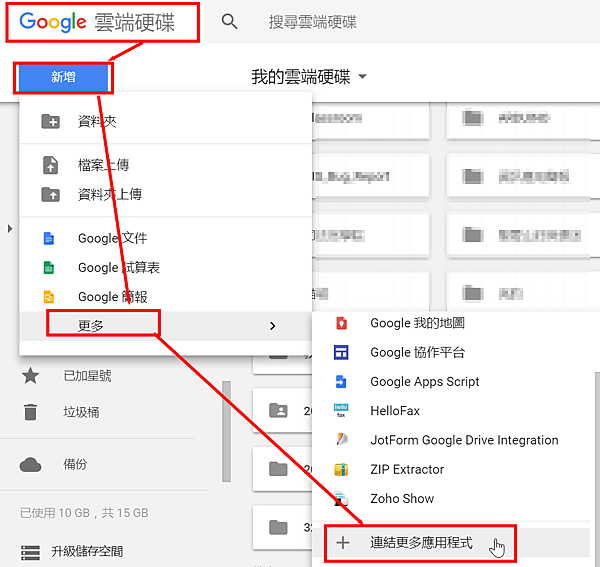Image resolution: width=600 pixels, height=567 pixels.
Task: Click the Zoho Show icon
Action: tap(341, 499)
